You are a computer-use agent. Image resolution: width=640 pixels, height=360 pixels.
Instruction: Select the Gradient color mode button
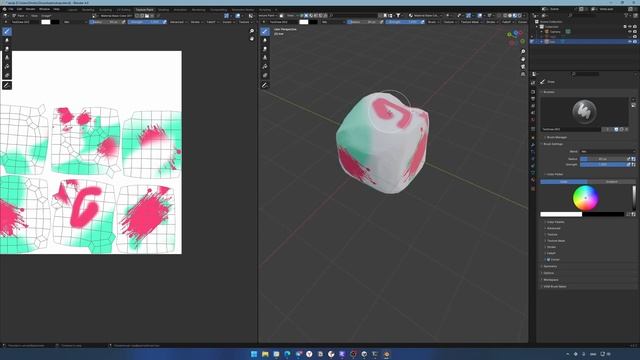click(611, 182)
